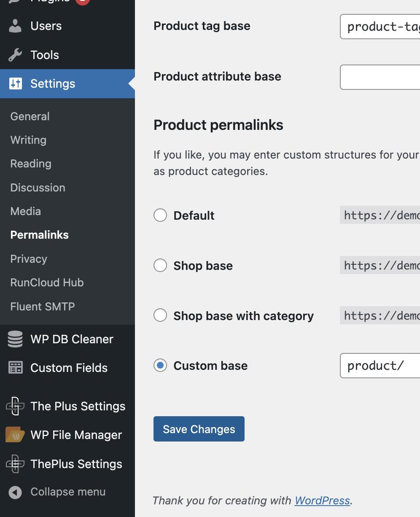Select the Tools wrench icon

tap(15, 55)
